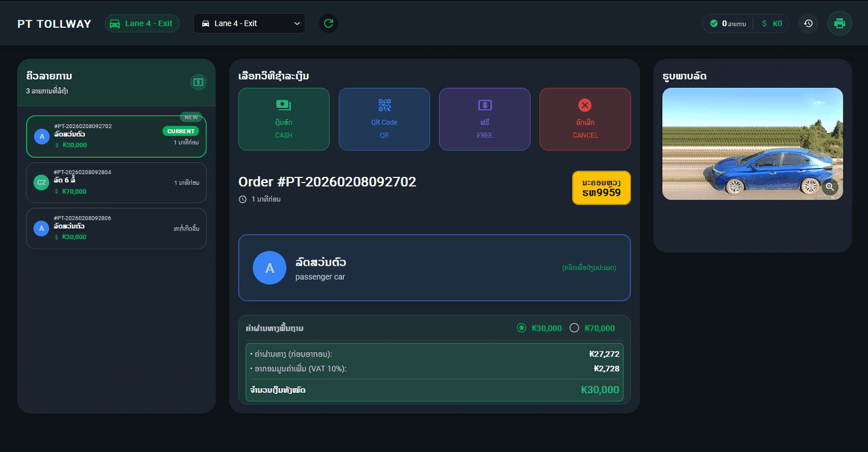The width and height of the screenshot is (868, 452).
Task: Zoom the vehicle photo with magnifier icon
Action: [x=830, y=187]
